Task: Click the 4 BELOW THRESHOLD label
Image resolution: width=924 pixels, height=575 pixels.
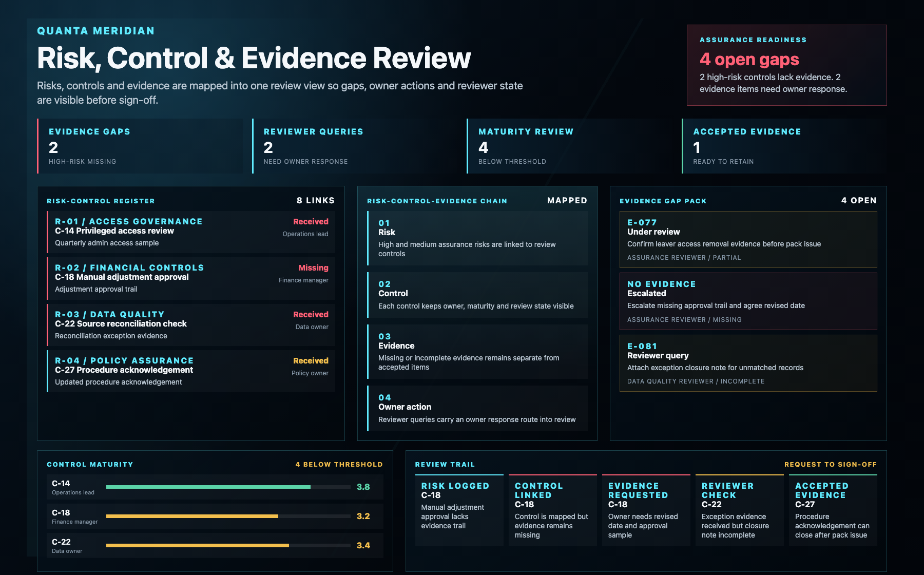Action: pos(339,465)
